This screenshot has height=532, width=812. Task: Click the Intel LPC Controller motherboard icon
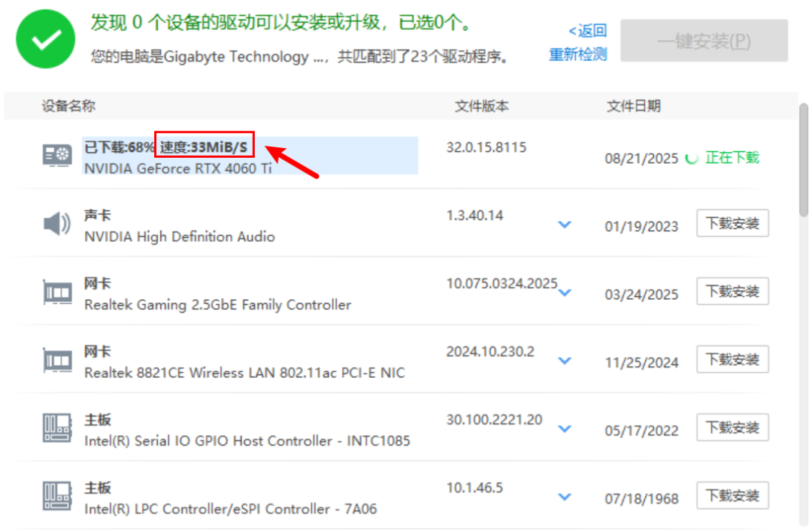tap(57, 496)
